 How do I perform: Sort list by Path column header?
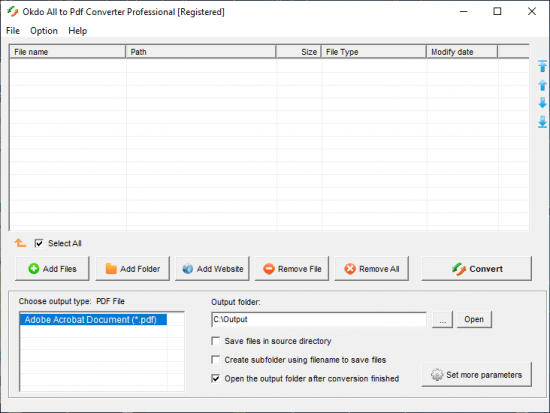click(201, 52)
